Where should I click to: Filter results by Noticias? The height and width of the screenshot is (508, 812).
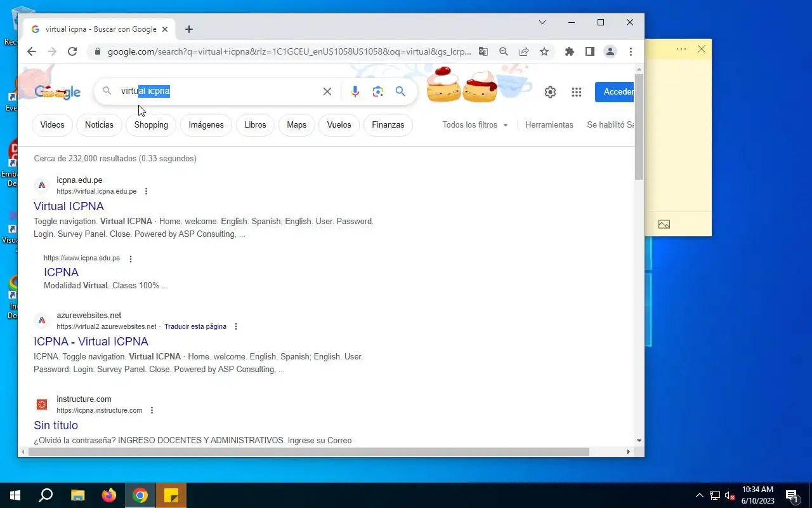99,125
